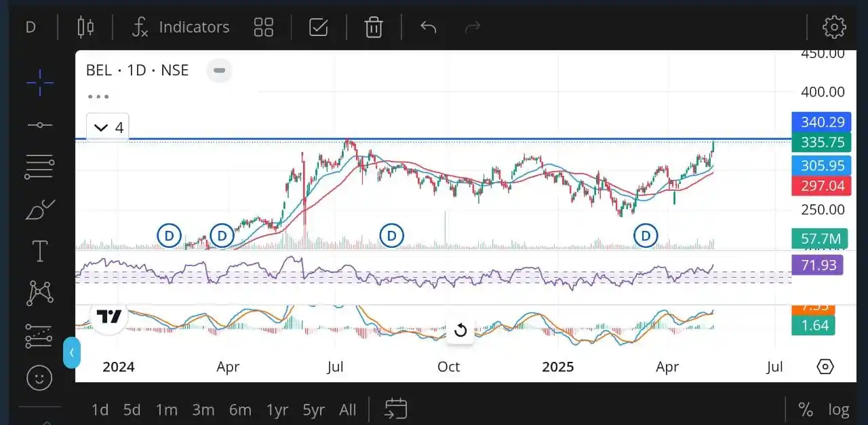The height and width of the screenshot is (425, 868).
Task: Click the BEL symbol title
Action: [137, 70]
